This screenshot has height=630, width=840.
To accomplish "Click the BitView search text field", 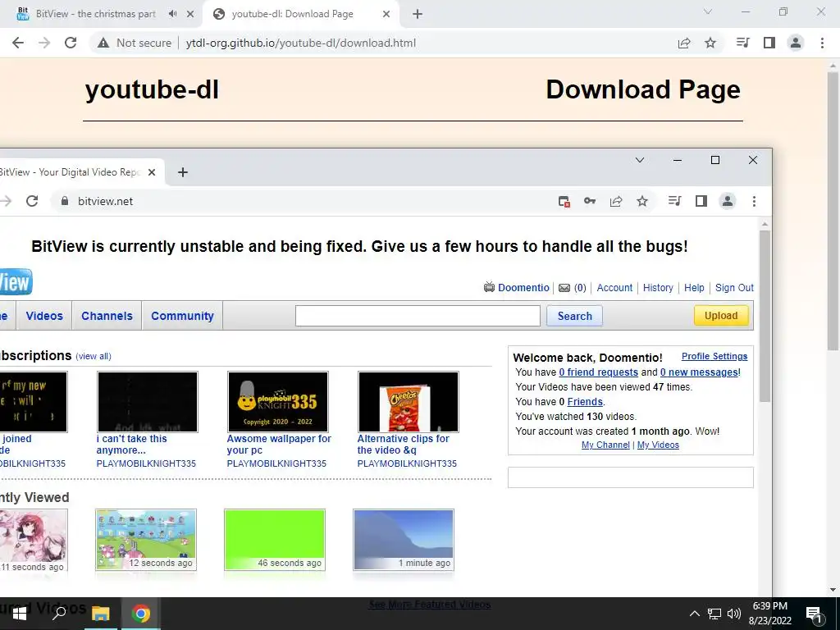I will [x=418, y=316].
